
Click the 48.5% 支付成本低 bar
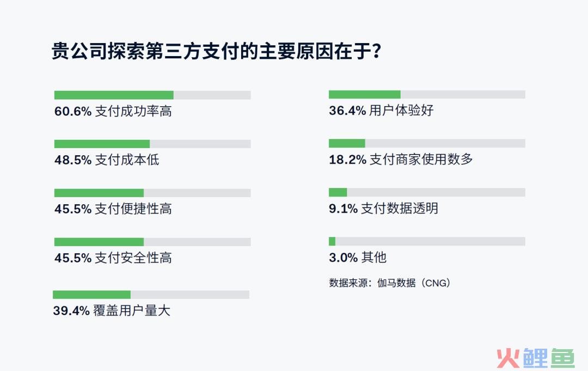point(152,144)
